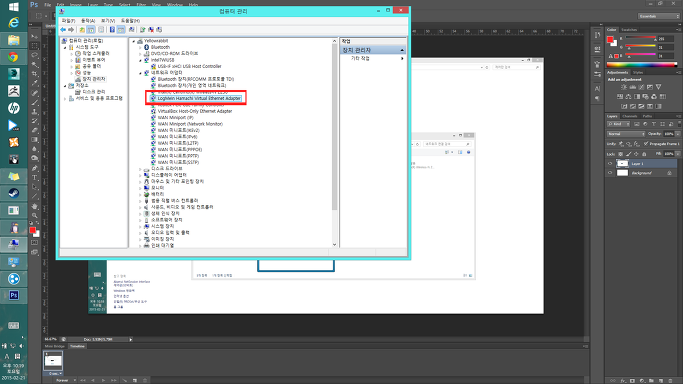Open 기타 작업 in the actions pane

[360, 58]
